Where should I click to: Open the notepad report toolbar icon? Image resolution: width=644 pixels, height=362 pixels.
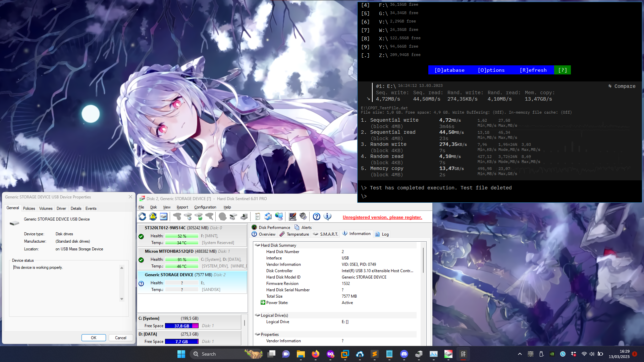tap(258, 217)
